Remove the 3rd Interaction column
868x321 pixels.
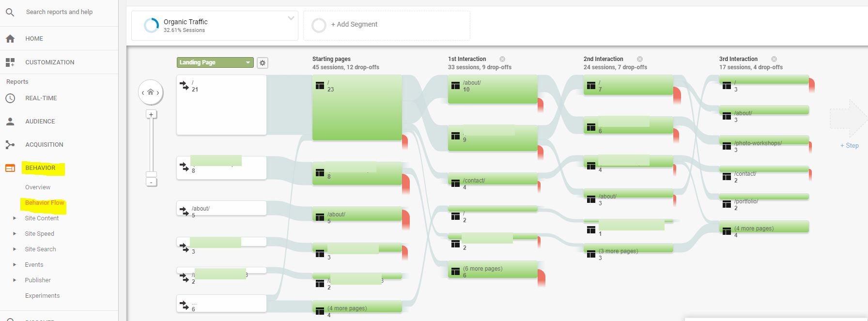(774, 59)
